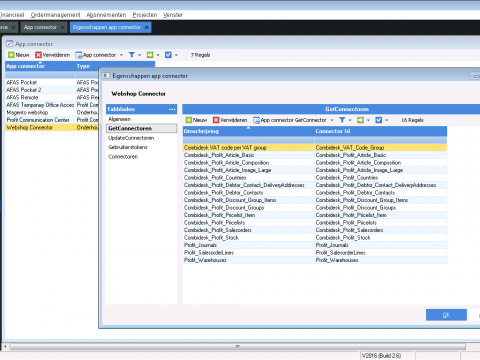Expand export dropdown arrow in GetConnectoren toolbar
The height and width of the screenshot is (360, 480).
[x=368, y=120]
